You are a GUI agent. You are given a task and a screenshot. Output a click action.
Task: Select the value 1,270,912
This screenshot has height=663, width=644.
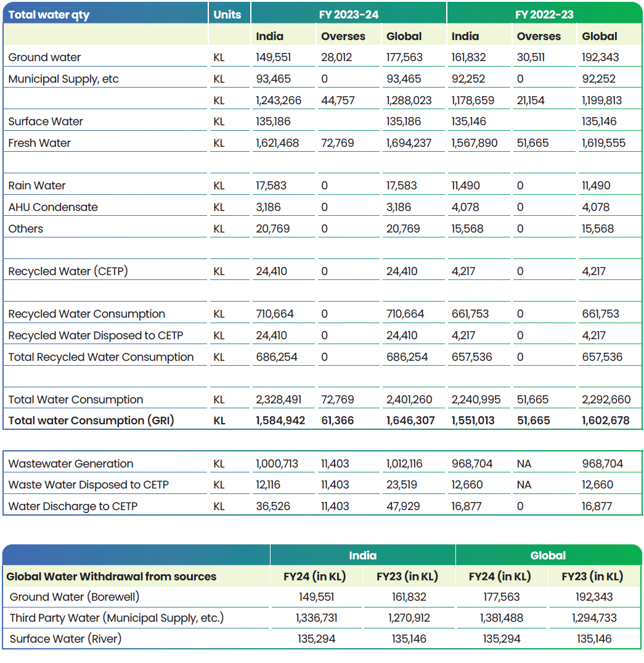(x=409, y=618)
